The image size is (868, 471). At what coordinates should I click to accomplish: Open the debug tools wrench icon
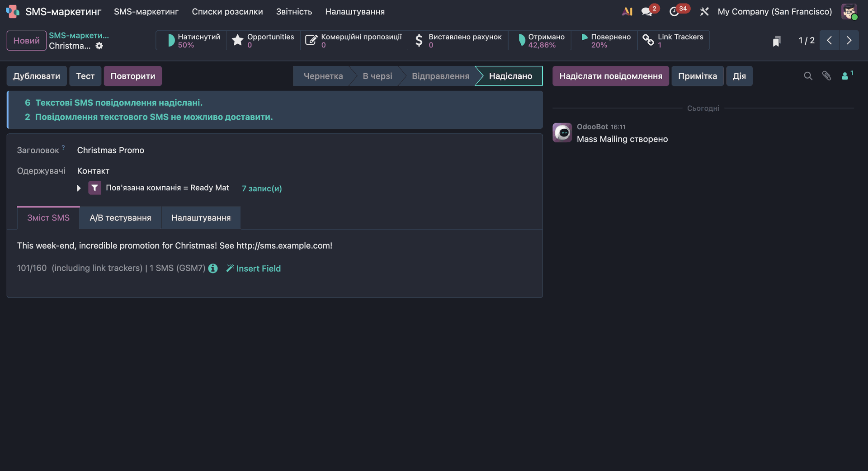704,12
